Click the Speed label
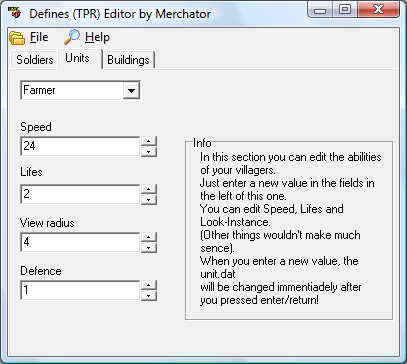This screenshot has width=407, height=364. tap(36, 127)
